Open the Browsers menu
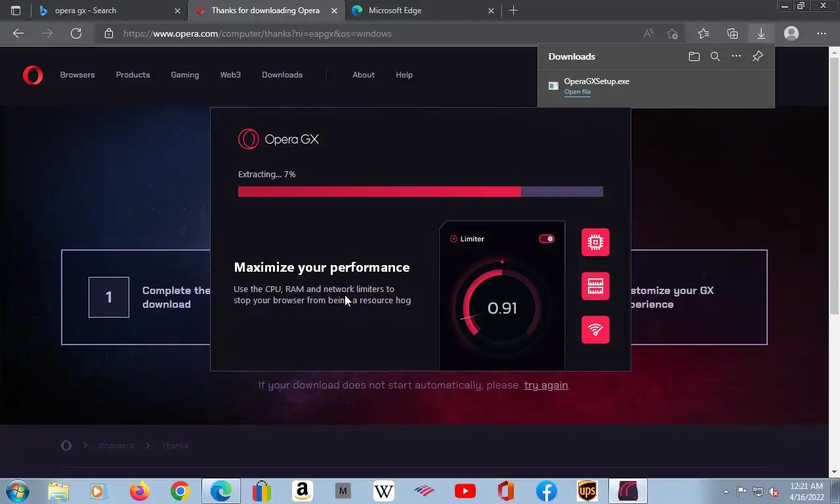The width and height of the screenshot is (840, 504). pyautogui.click(x=77, y=75)
